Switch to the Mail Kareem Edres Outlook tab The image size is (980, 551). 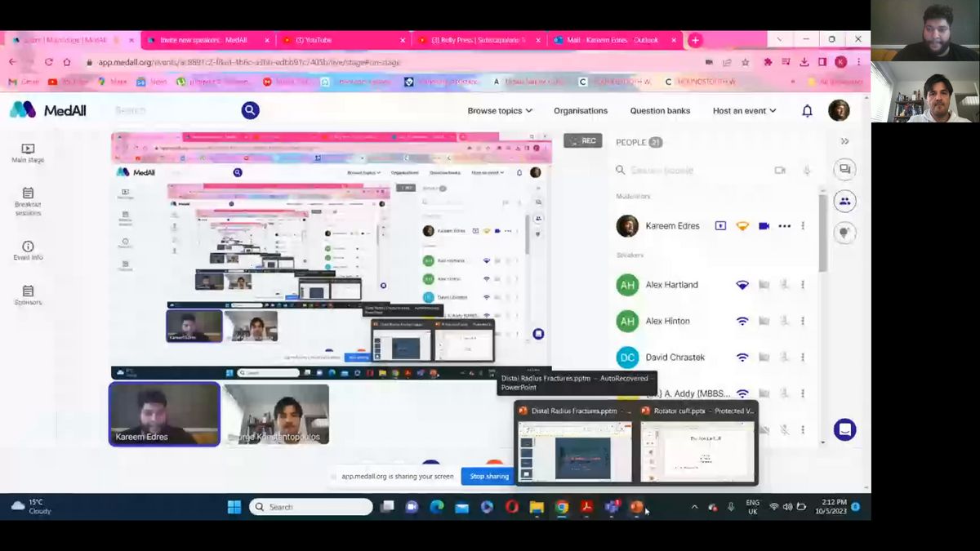pyautogui.click(x=614, y=39)
